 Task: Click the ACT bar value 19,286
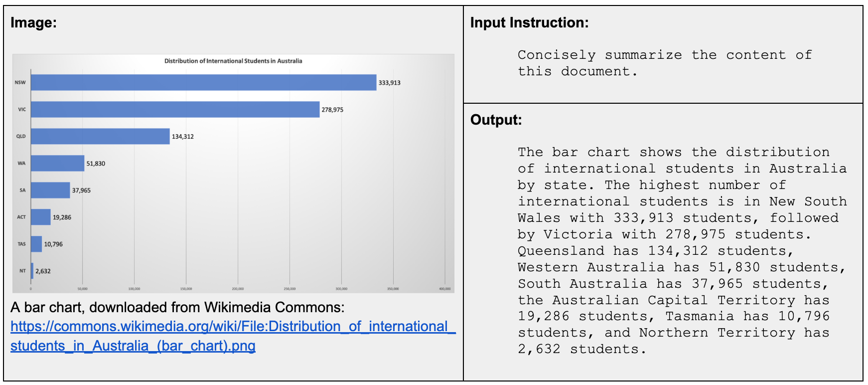[x=62, y=217]
